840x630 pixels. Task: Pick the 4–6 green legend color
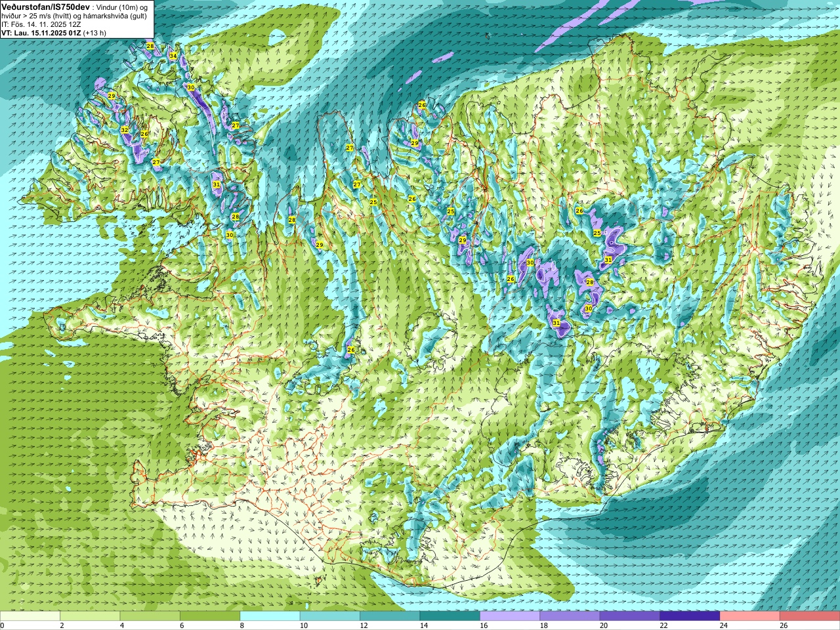[x=150, y=616]
